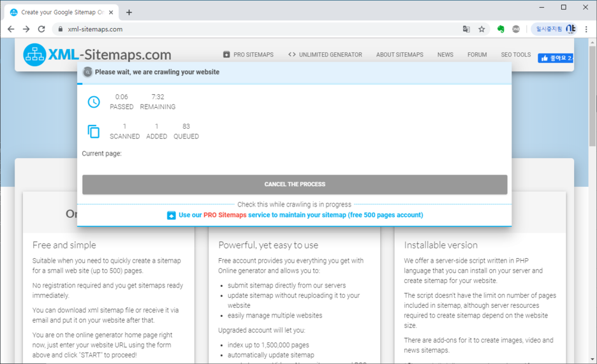Open the SEO TOOLS menu item

pyautogui.click(x=515, y=54)
